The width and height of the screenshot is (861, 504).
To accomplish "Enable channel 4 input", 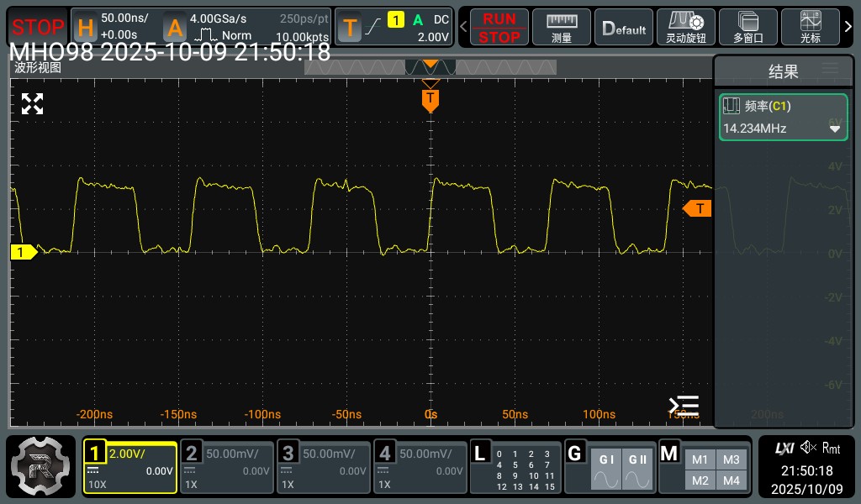I will point(420,466).
